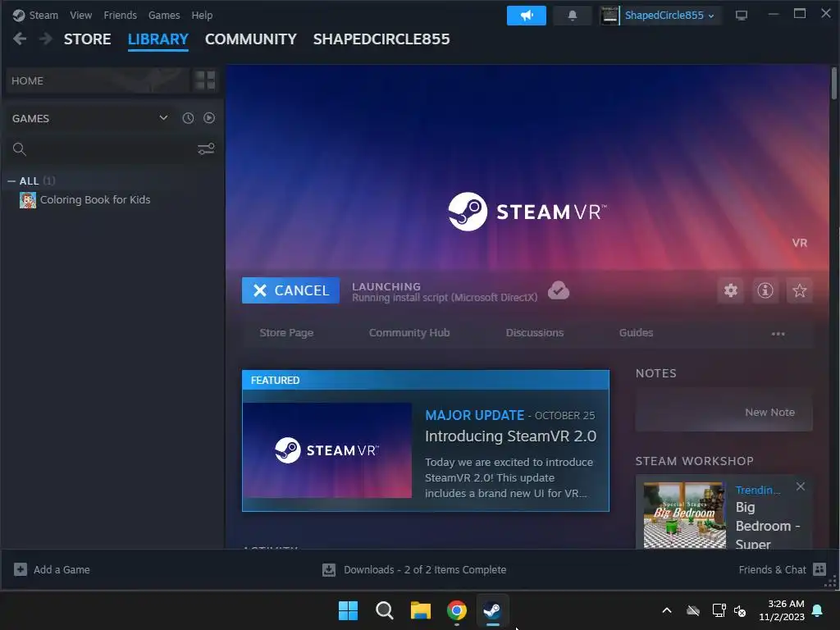Open the SteamVR Store Page link

pos(286,333)
